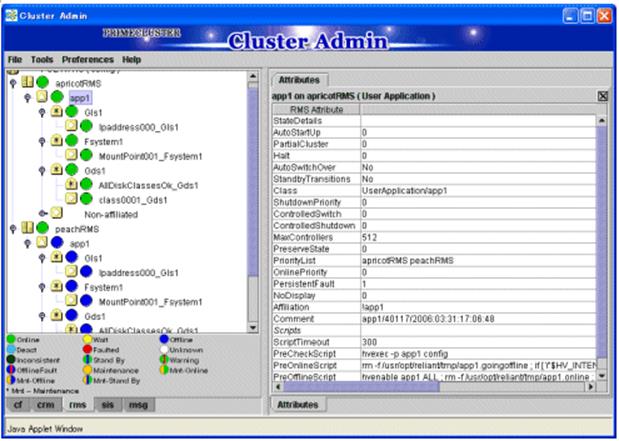Screen dimensions: 619x441
Task: Click the PriorityList value apricotRMS peachRMS
Action: (x=408, y=261)
